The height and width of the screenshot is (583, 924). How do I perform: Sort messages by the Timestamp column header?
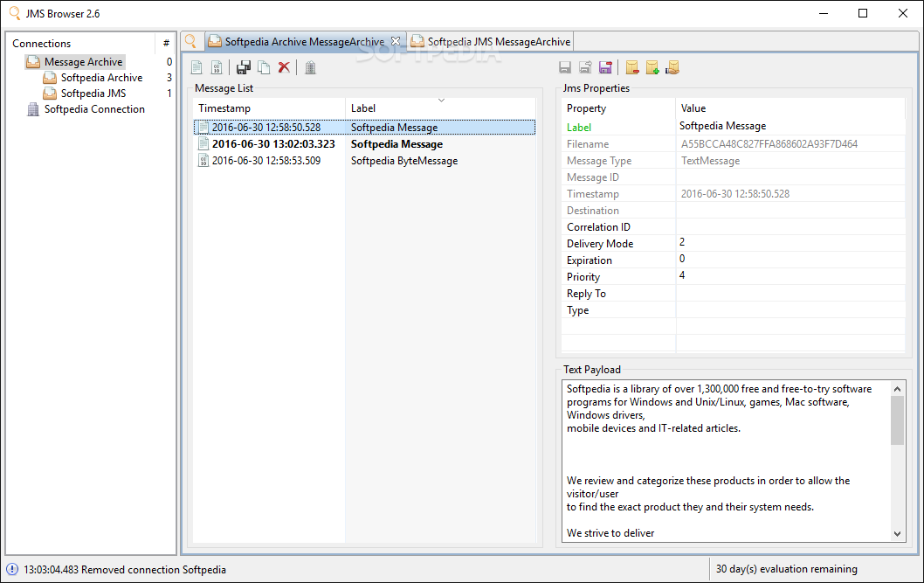pyautogui.click(x=269, y=108)
